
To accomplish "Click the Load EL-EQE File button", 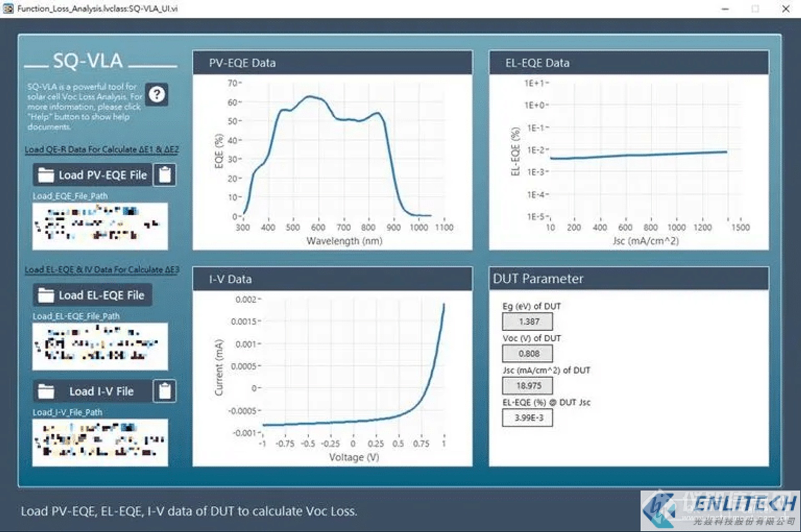I will [x=92, y=295].
